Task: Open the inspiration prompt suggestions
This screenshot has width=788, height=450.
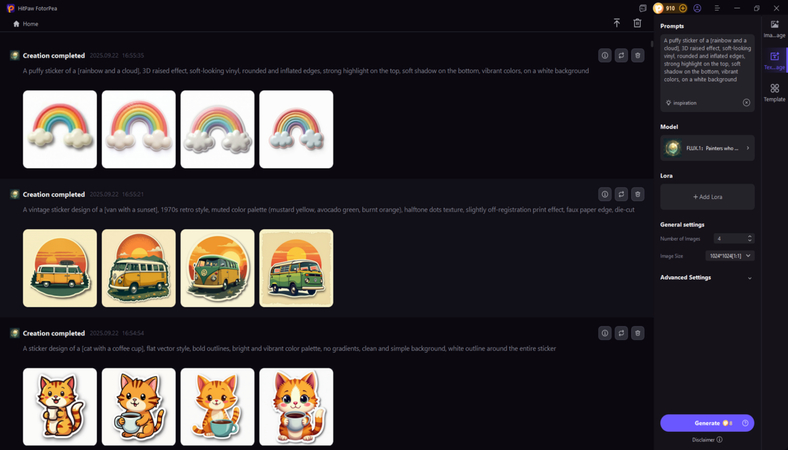Action: [681, 103]
